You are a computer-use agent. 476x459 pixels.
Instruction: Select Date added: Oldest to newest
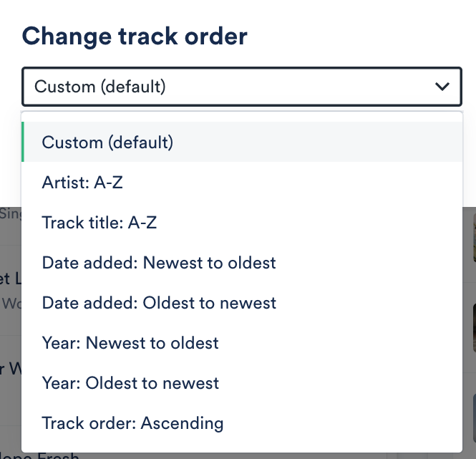pos(159,303)
